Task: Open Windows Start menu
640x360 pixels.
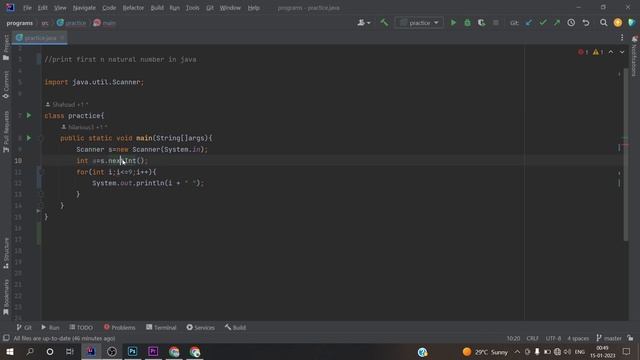Action: point(10,351)
